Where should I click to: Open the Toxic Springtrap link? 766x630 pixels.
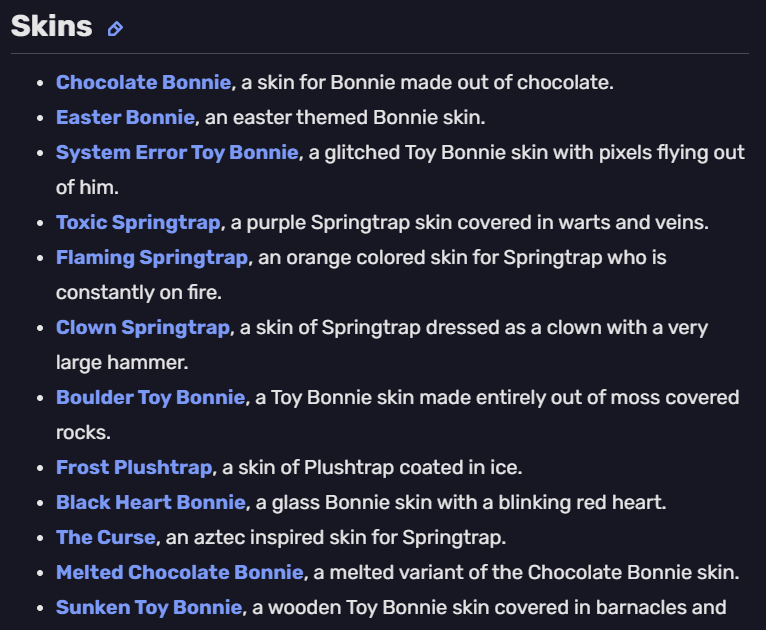[x=138, y=223]
